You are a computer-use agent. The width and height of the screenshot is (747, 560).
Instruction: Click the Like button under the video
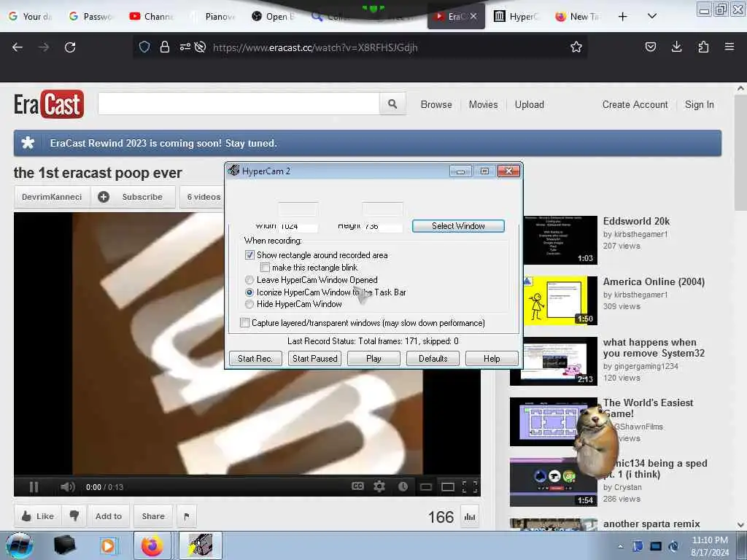click(x=38, y=516)
